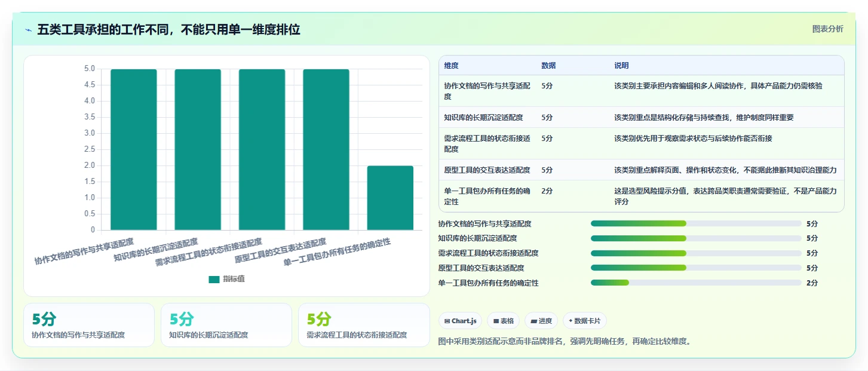
Task: Click the 说明 column header
Action: (621, 66)
